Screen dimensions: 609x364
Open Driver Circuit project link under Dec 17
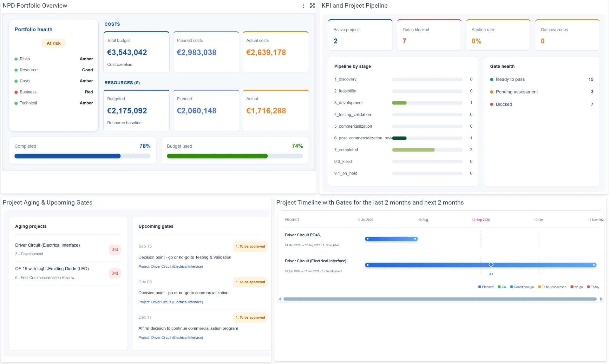point(171,338)
